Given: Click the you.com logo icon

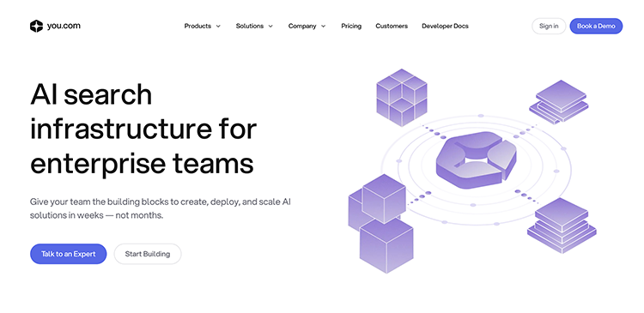Looking at the screenshot, I should 36,26.
